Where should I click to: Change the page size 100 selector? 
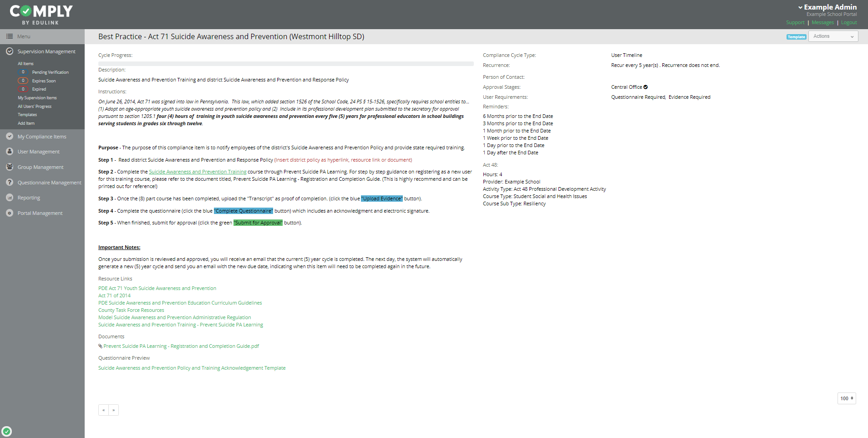click(847, 398)
